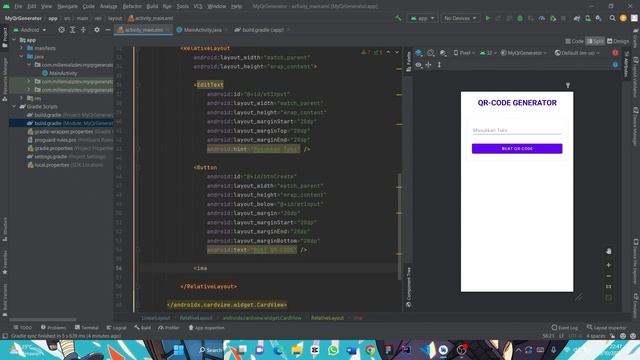Toggle the Attributes side tab

(x=626, y=63)
